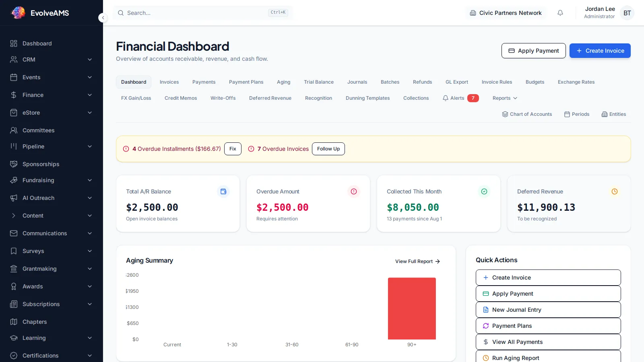This screenshot has height=362, width=644.
Task: Click Follow Up for overdue invoices
Action: point(328,149)
